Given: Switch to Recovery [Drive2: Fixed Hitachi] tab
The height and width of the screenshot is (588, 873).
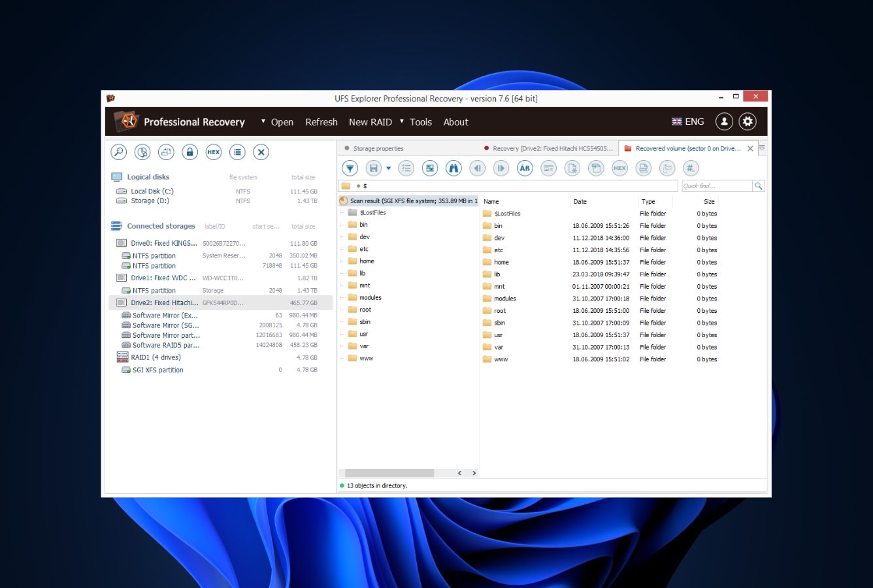Looking at the screenshot, I should 553,148.
